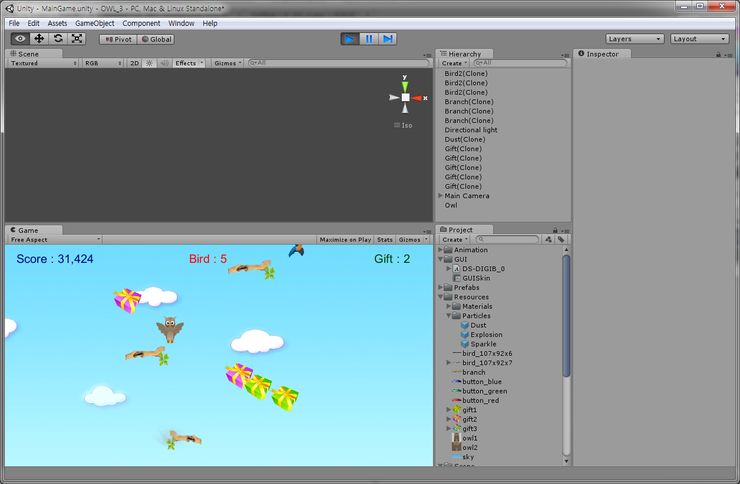This screenshot has height=484, width=740.
Task: Stop play mode with Play button
Action: click(350, 39)
